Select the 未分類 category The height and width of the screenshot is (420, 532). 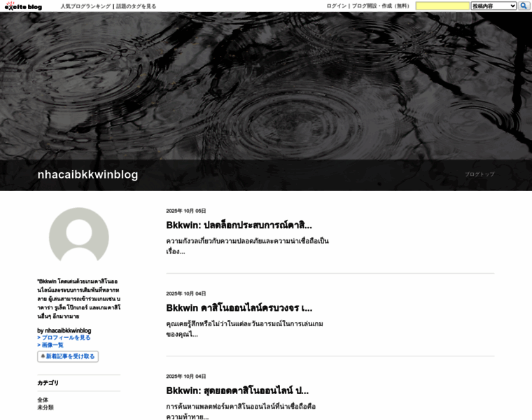[45, 407]
